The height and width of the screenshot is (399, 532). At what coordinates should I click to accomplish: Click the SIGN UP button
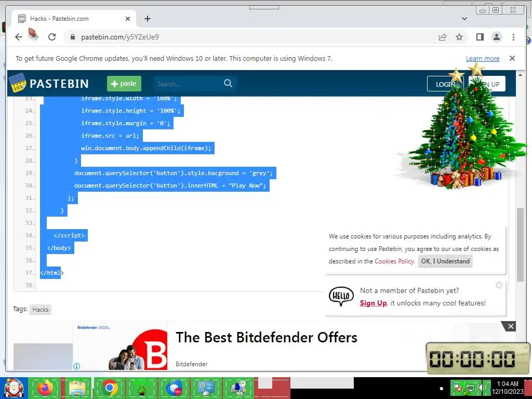[x=487, y=84]
